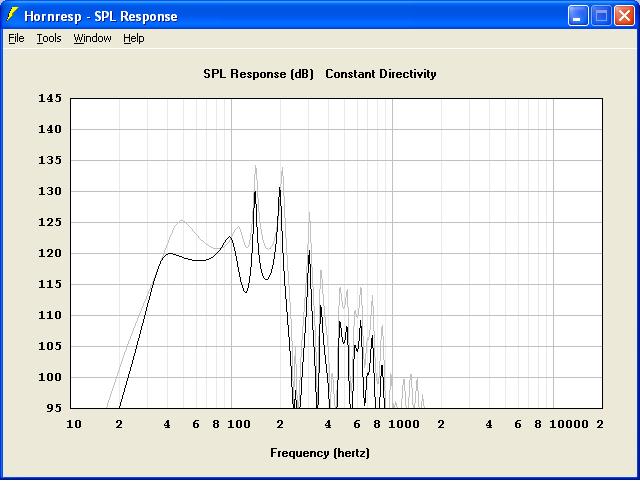The image size is (640, 500).
Task: Minimize the Hornresp window
Action: pyautogui.click(x=578, y=16)
